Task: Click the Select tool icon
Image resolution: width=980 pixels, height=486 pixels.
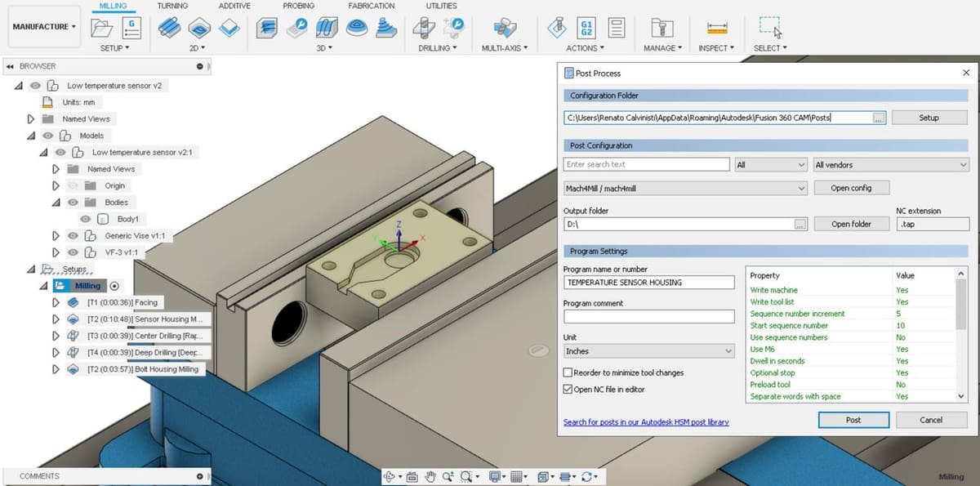Action: [770, 27]
